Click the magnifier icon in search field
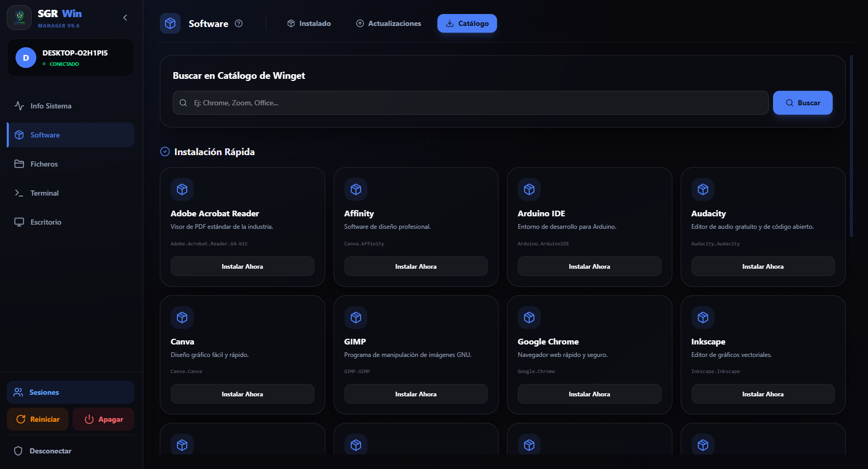The height and width of the screenshot is (469, 868). coord(183,103)
